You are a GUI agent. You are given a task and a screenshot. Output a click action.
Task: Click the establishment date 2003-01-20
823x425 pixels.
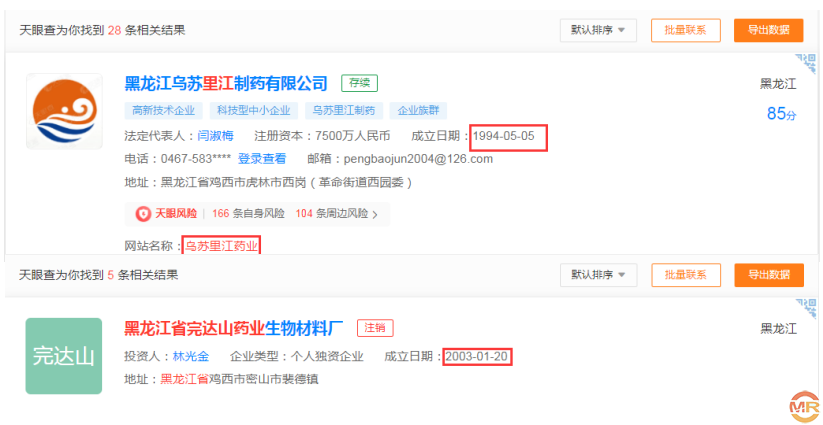tap(477, 357)
